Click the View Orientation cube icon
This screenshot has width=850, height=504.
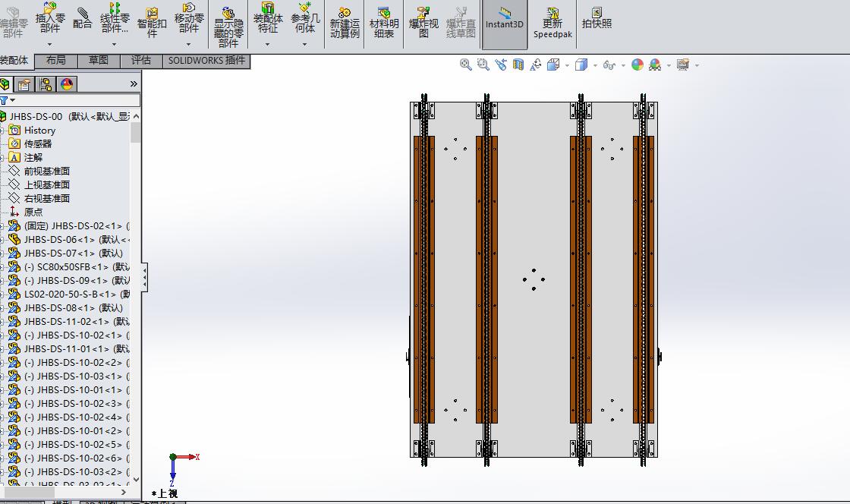point(553,65)
